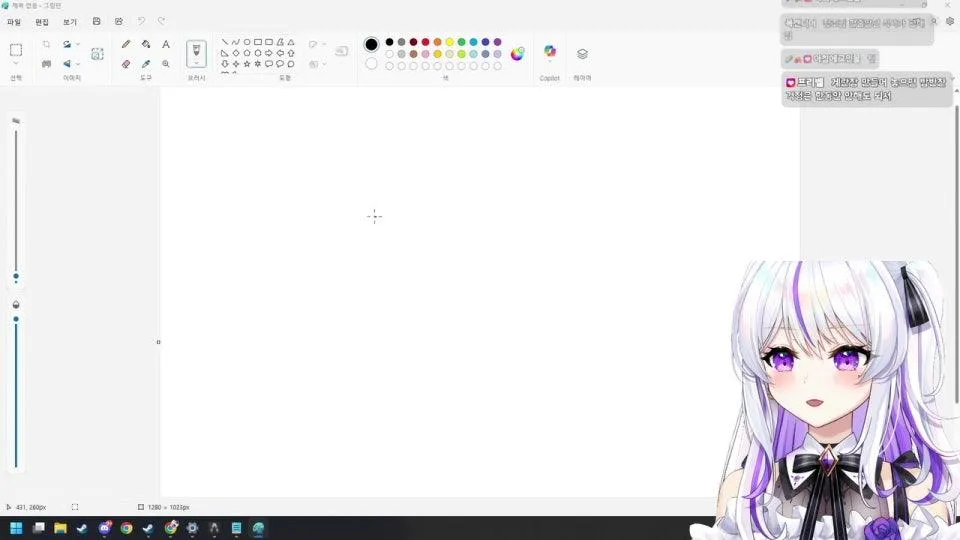Expand the shape outline dropdown
The width and height of the screenshot is (960, 540).
coord(317,44)
